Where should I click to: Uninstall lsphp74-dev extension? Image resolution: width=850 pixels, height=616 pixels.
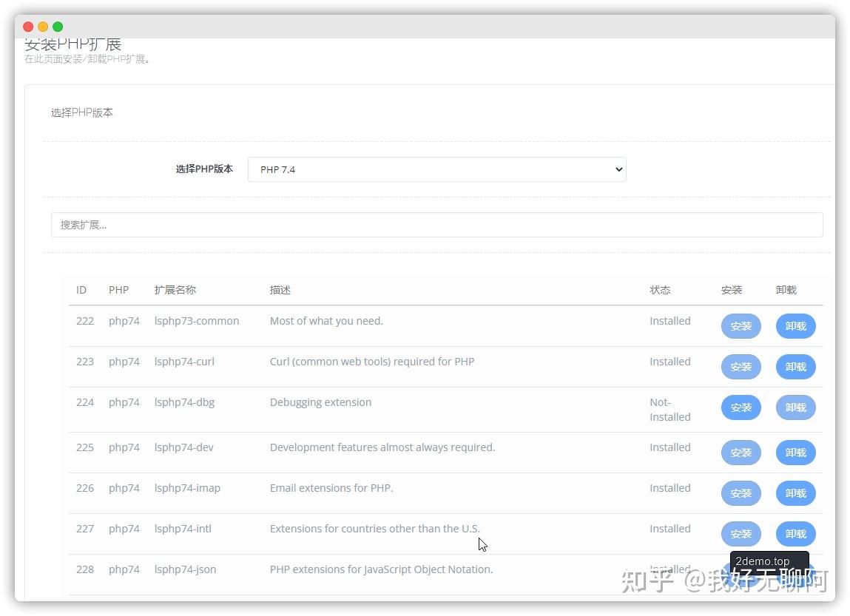pyautogui.click(x=796, y=453)
